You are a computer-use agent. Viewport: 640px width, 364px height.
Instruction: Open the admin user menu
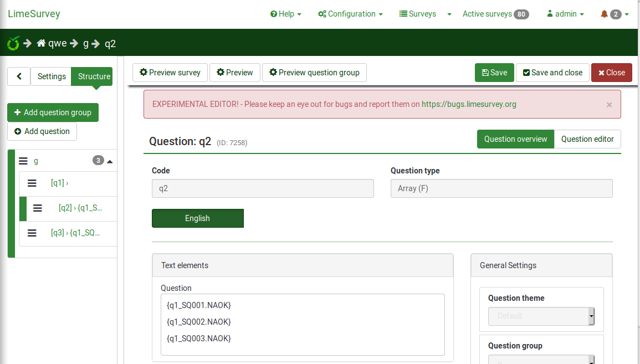(x=565, y=14)
